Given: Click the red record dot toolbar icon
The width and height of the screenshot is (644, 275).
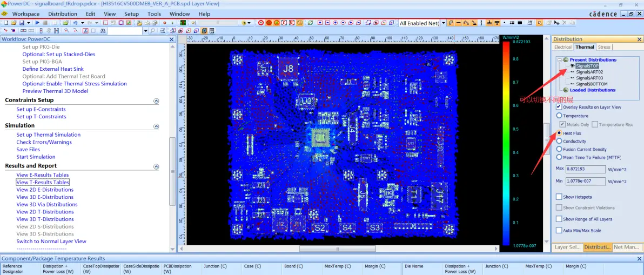Looking at the screenshot, I should point(164,23).
